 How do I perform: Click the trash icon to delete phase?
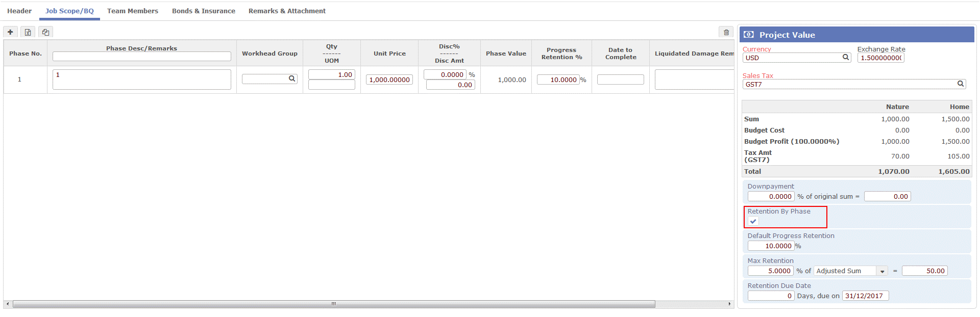726,32
